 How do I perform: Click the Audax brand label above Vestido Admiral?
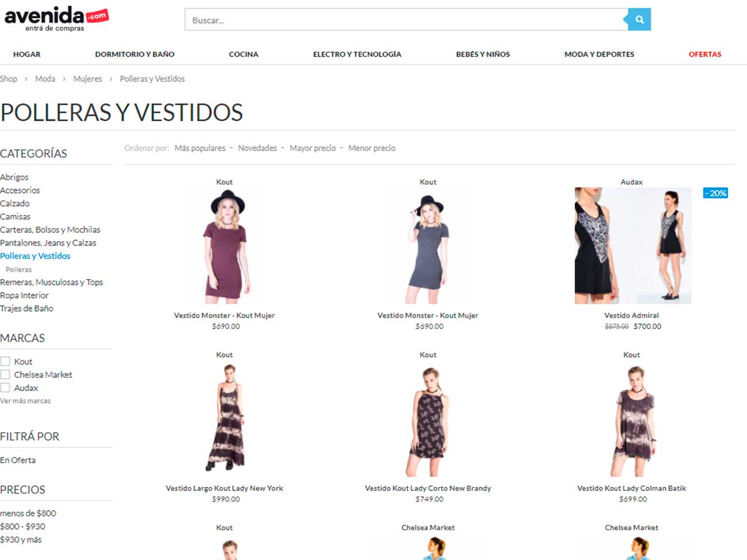coord(632,182)
